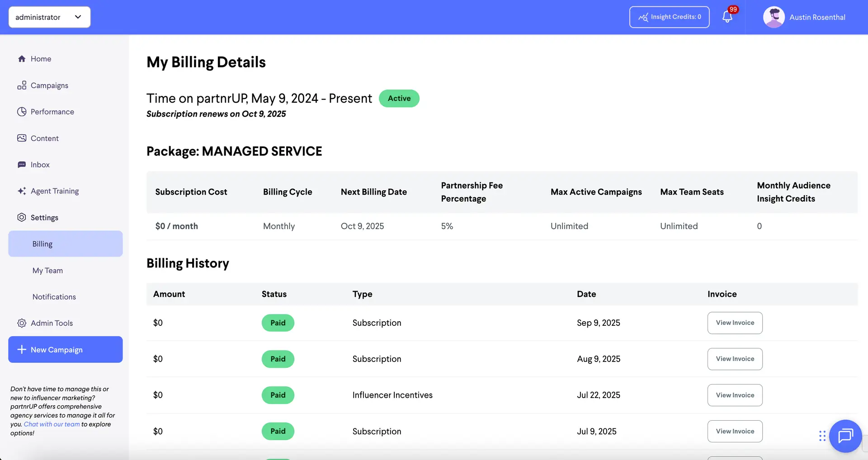
Task: Open the Notifications settings section
Action: point(54,296)
